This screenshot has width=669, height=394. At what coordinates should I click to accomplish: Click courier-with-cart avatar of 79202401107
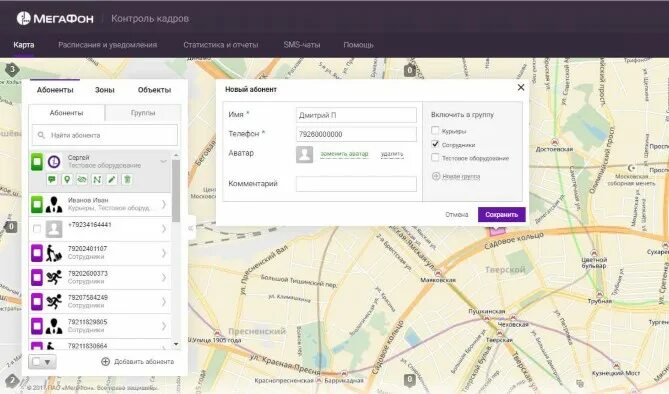point(54,253)
